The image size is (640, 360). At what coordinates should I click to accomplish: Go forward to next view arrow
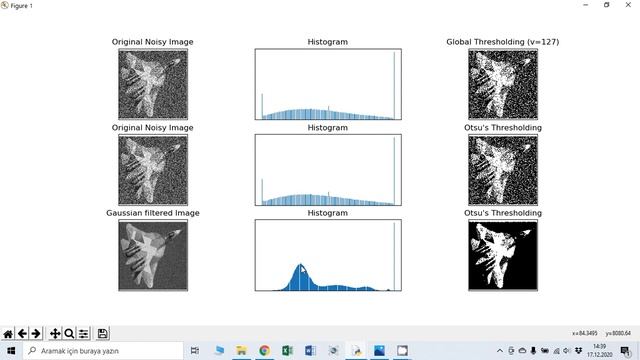coord(36,334)
